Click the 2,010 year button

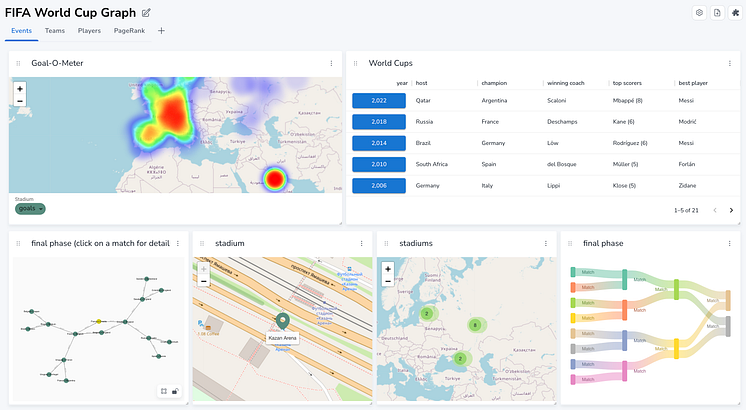coord(379,164)
